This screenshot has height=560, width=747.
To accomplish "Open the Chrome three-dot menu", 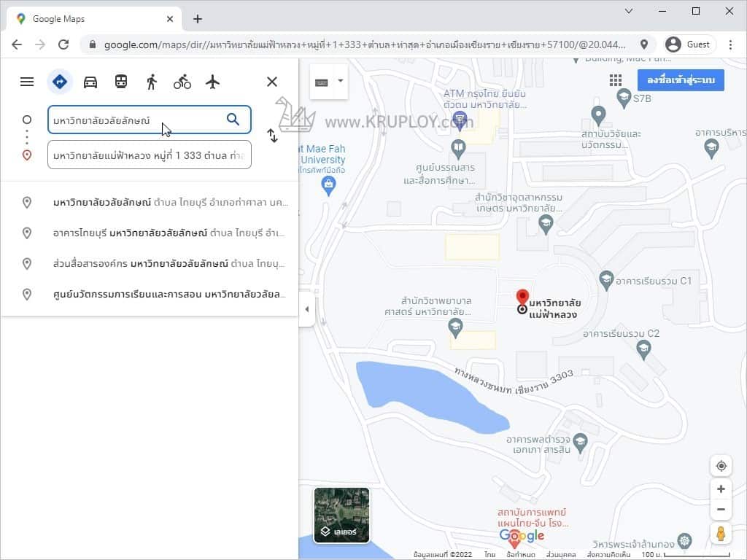I will (x=730, y=44).
